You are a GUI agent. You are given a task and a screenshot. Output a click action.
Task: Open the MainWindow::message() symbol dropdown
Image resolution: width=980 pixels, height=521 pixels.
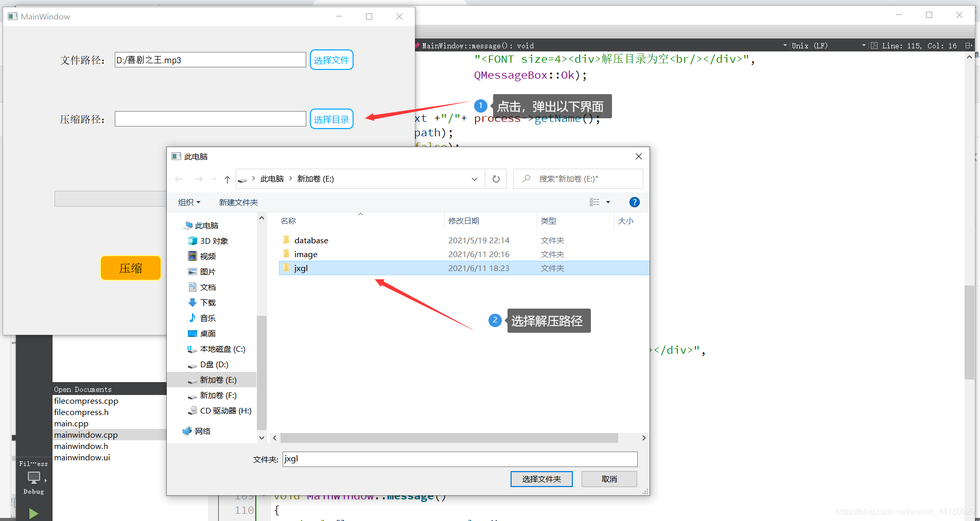pos(602,46)
